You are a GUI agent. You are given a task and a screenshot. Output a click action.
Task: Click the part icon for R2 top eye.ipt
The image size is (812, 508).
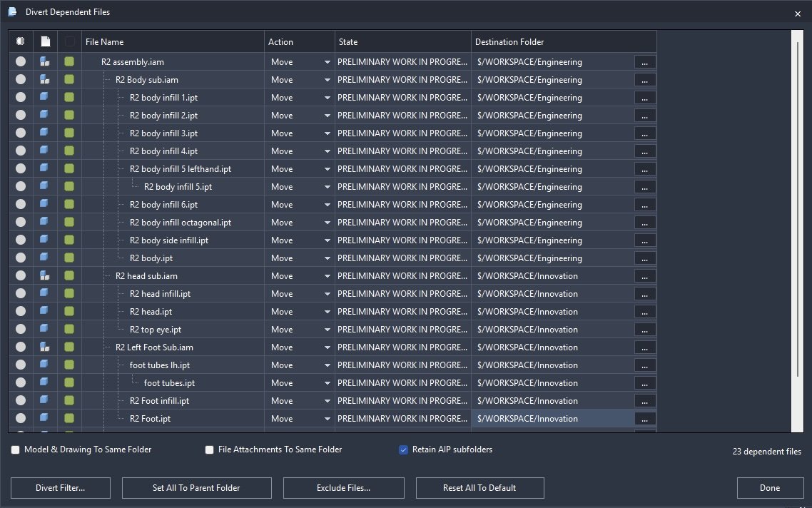[x=44, y=330]
